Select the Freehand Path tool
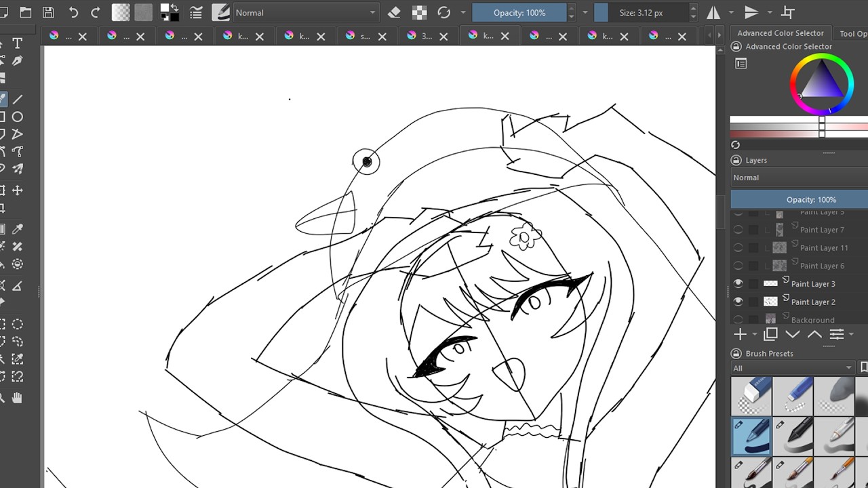This screenshot has width=868, height=488. click(18, 152)
